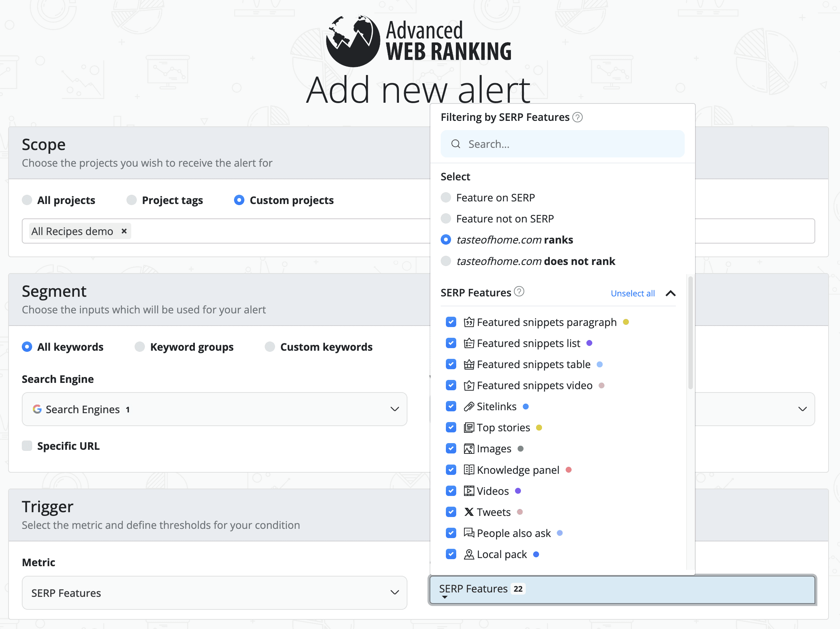Image resolution: width=840 pixels, height=629 pixels.
Task: Click the purple dot beside Videos
Action: click(x=518, y=491)
